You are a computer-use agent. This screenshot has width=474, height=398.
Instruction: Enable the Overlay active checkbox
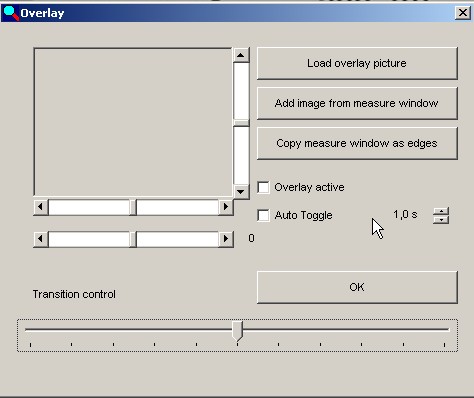tap(263, 187)
